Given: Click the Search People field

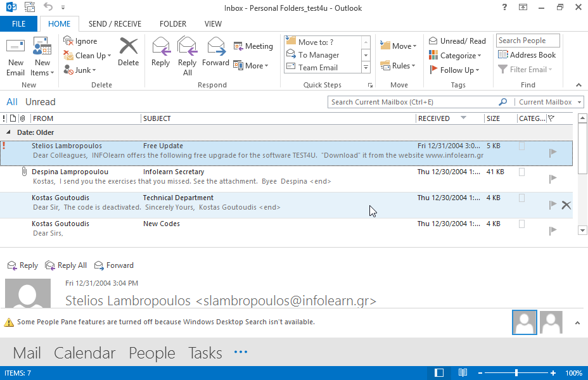Looking at the screenshot, I should click(x=528, y=41).
